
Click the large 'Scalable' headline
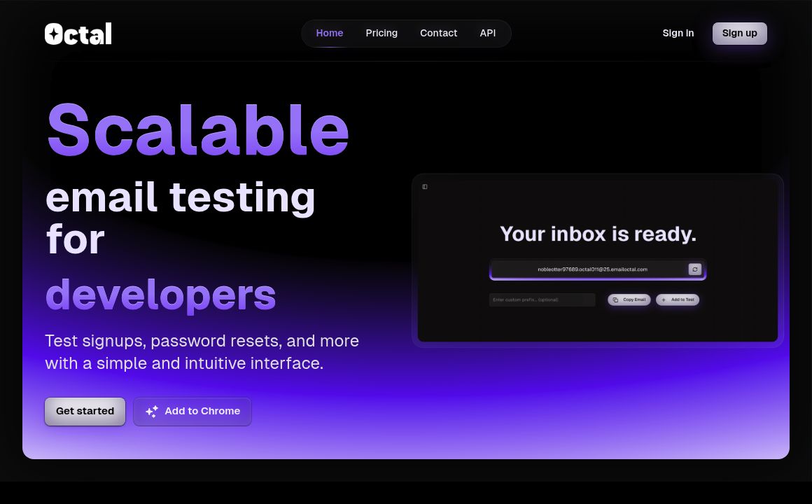(198, 130)
